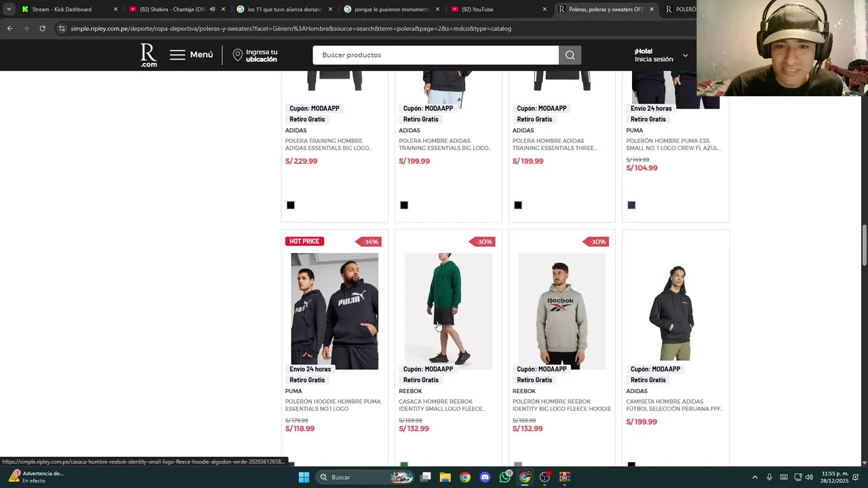
Task: Click the Ripley R.com logo
Action: (149, 55)
